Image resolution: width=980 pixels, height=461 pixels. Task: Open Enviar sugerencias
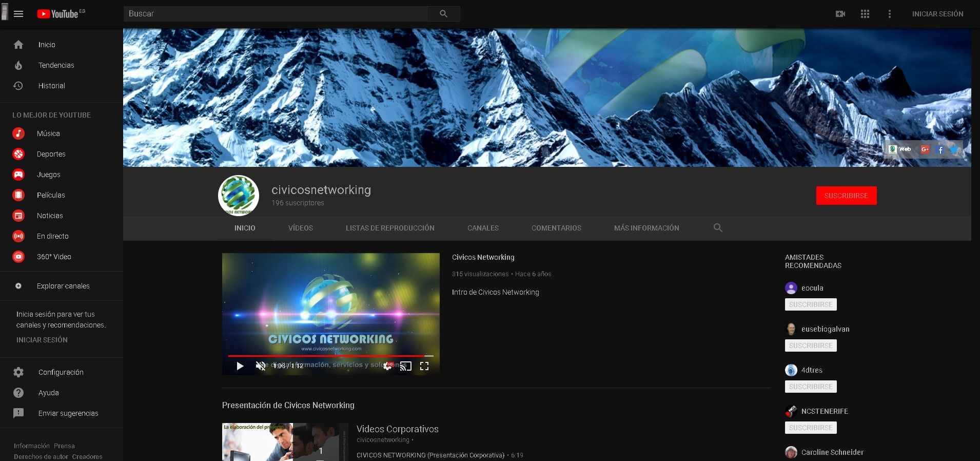point(62,413)
